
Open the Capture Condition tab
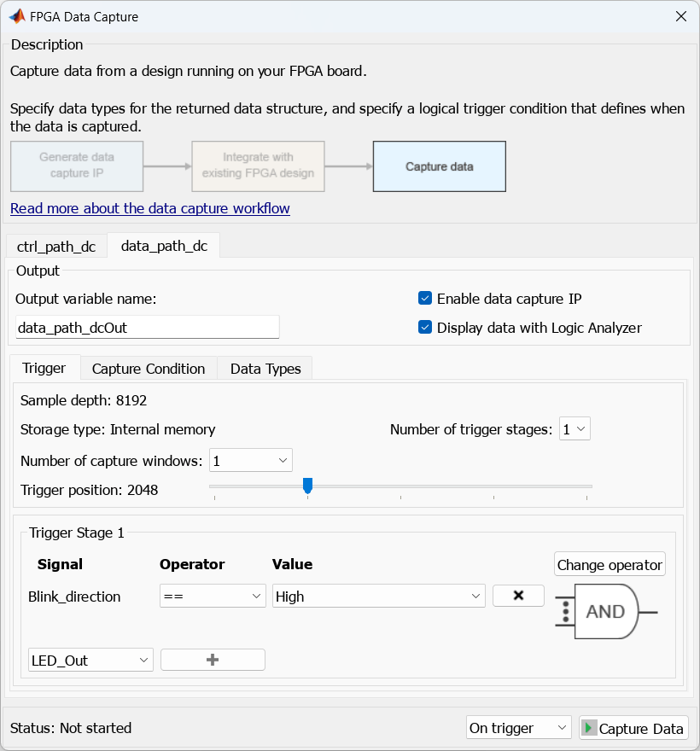[149, 369]
